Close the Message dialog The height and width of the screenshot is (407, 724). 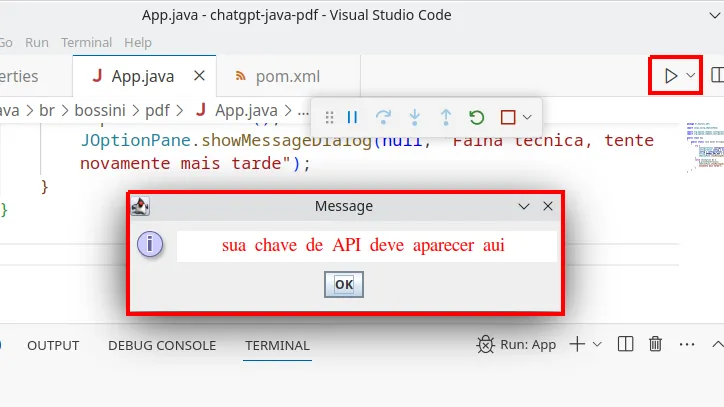pos(548,206)
